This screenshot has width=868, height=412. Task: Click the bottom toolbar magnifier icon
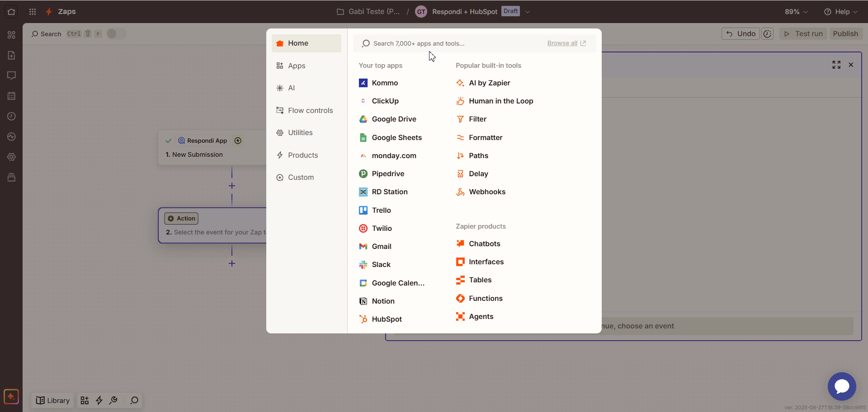pyautogui.click(x=134, y=401)
